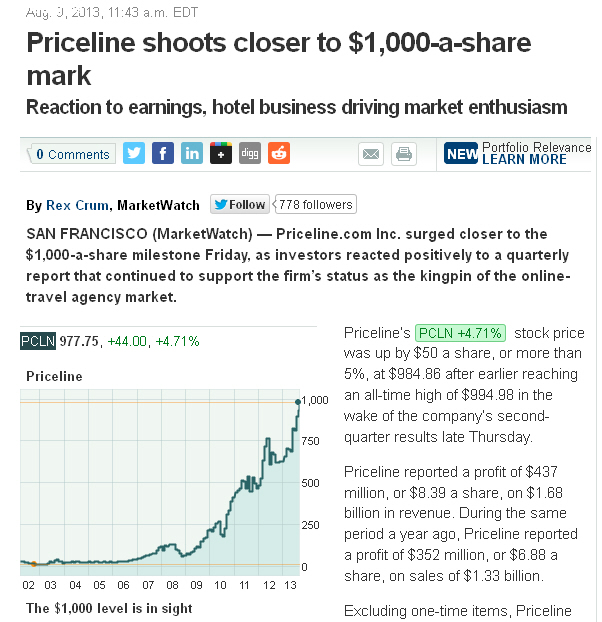Share the article on Facebook
This screenshot has height=622, width=602.
pos(163,153)
